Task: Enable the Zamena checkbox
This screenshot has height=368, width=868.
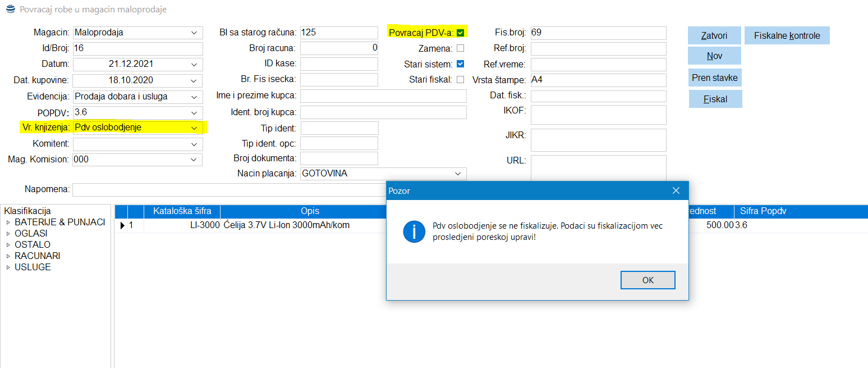Action: (x=460, y=48)
